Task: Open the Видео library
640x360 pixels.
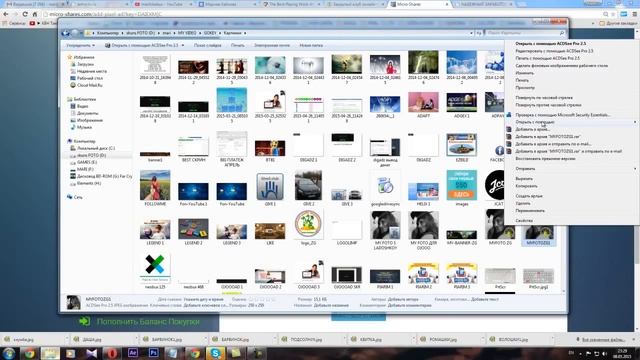Action: [x=82, y=106]
